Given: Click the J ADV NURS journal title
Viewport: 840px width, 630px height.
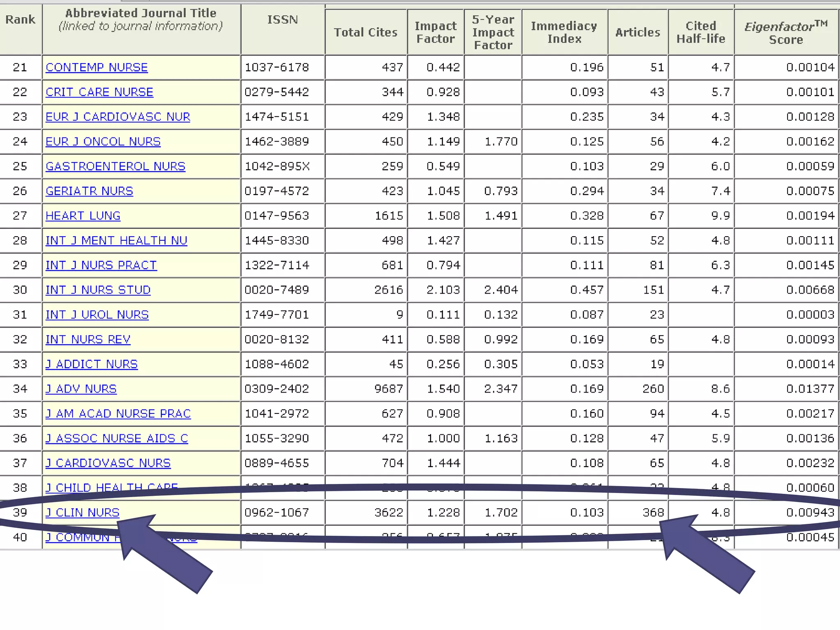Looking at the screenshot, I should pos(81,389).
